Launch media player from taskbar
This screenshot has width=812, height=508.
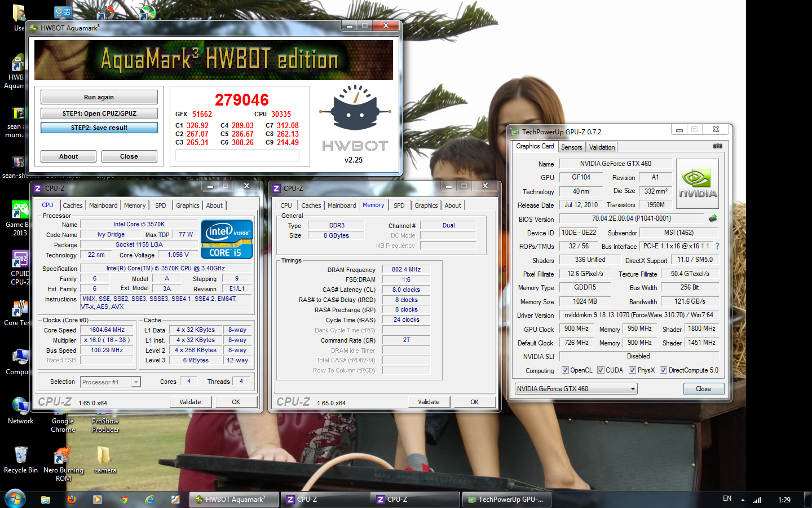98,500
